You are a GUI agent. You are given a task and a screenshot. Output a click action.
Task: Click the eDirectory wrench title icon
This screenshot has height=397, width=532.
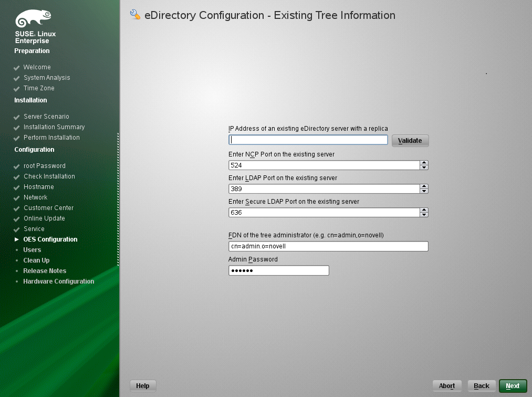(135, 15)
